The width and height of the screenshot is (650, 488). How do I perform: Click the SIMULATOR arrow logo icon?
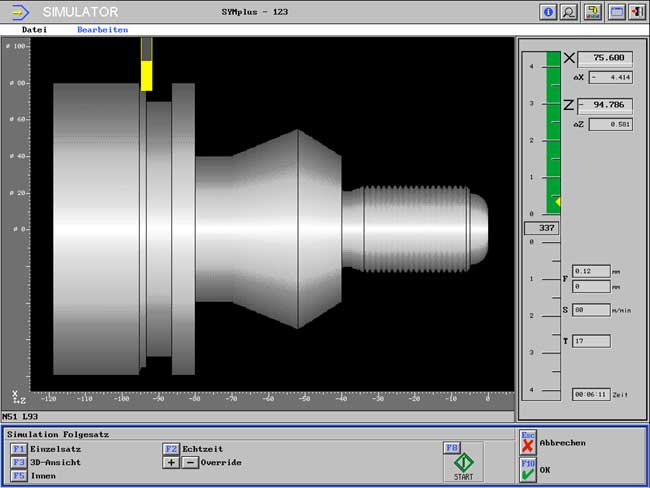[x=19, y=12]
